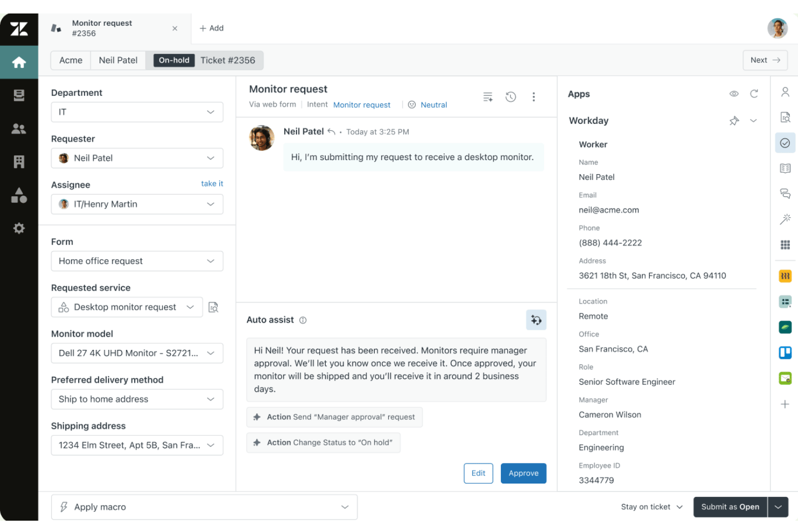Open Stay on ticket dropdown

point(651,507)
